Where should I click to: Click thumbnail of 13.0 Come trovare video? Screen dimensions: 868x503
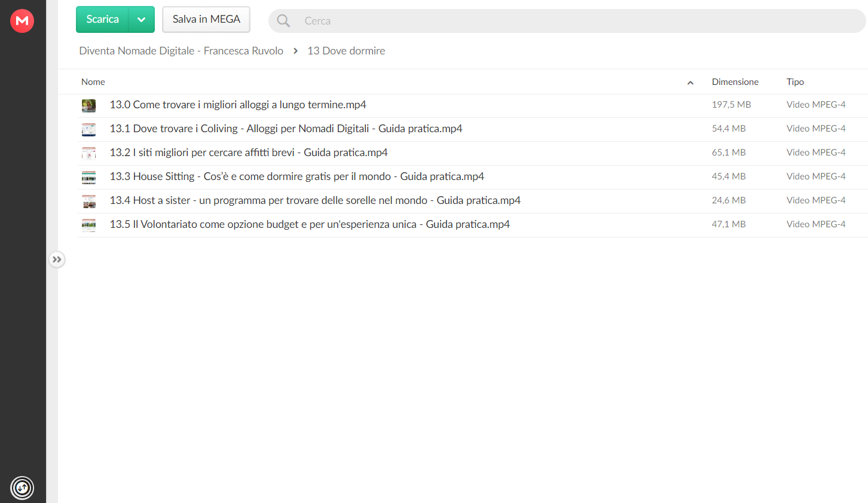click(88, 106)
